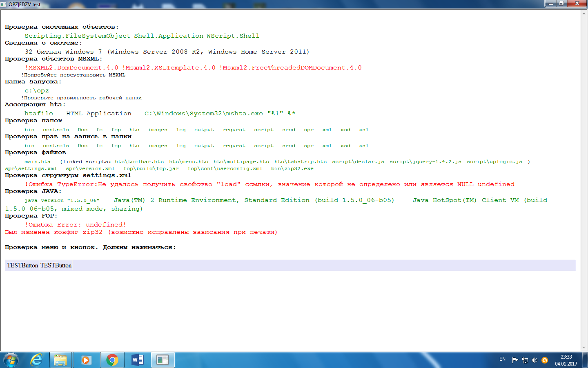Click the launch folder path c:\opz
The height and width of the screenshot is (368, 588).
[37, 91]
